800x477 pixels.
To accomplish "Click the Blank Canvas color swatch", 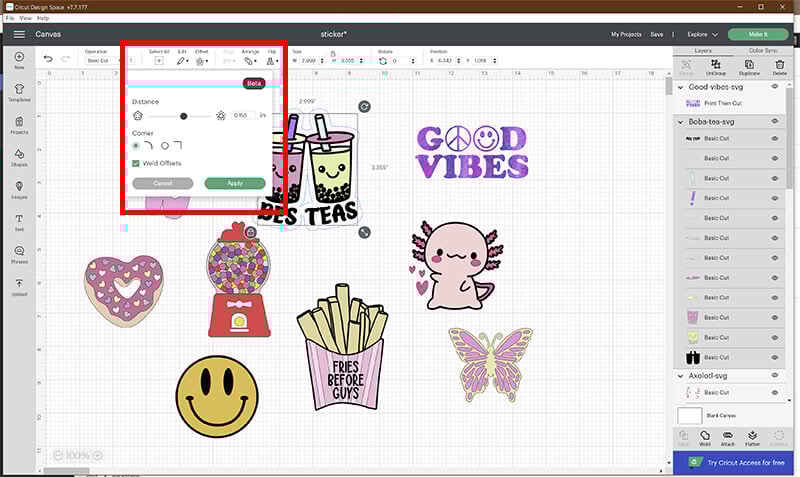I will (x=689, y=416).
